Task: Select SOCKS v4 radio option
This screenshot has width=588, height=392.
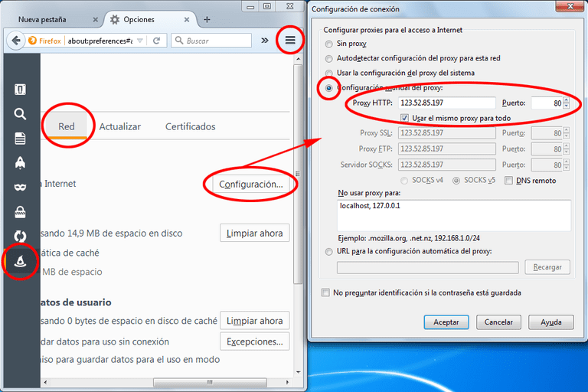Action: [x=404, y=181]
